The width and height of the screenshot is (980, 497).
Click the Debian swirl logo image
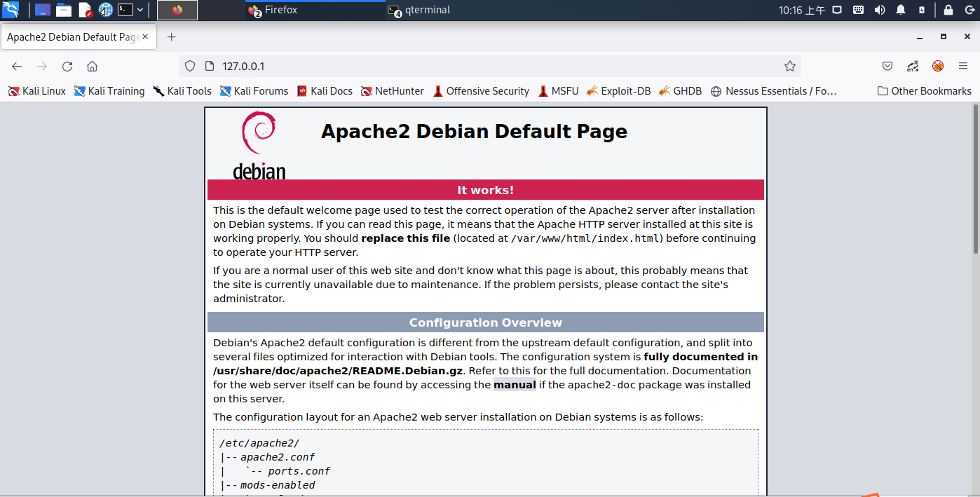(259, 145)
